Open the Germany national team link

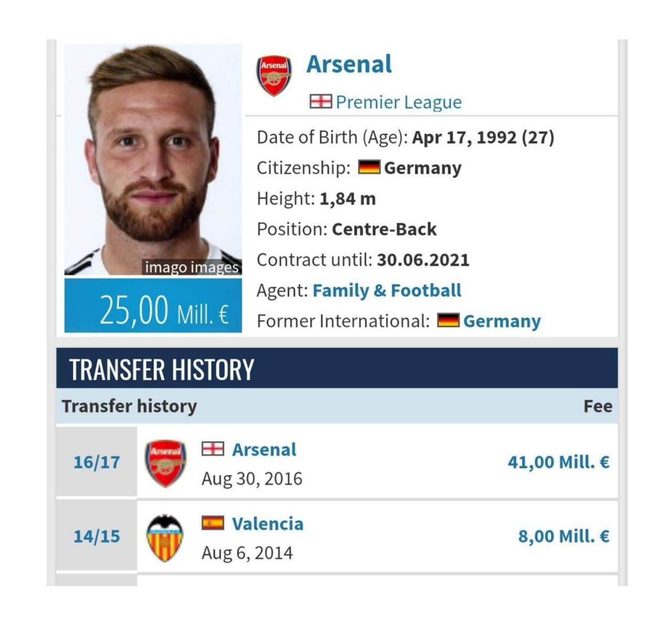point(502,321)
